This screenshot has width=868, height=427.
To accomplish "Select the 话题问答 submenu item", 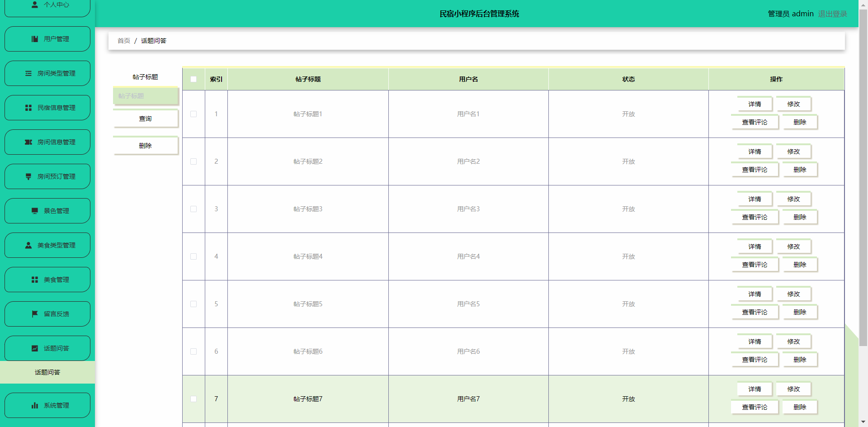I will 47,372.
